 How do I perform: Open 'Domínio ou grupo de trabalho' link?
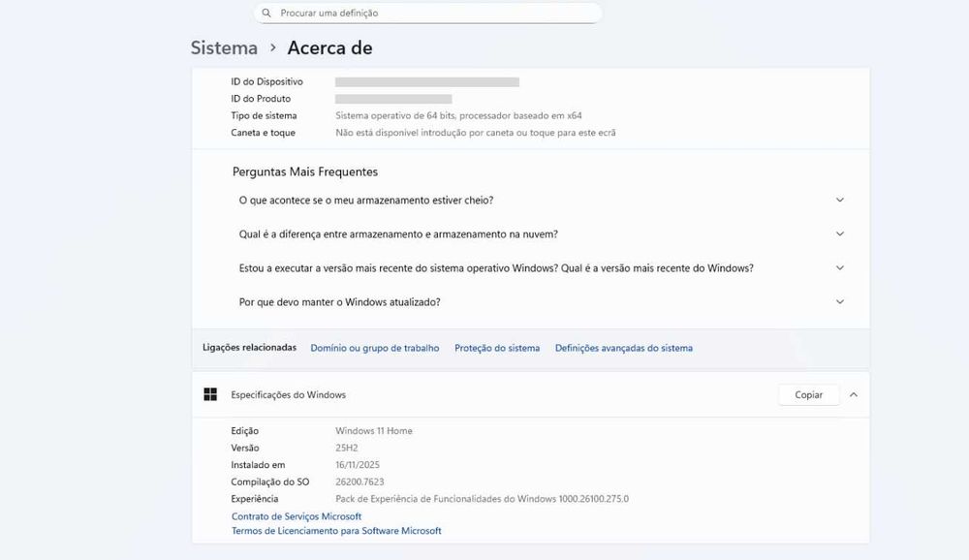tap(374, 348)
